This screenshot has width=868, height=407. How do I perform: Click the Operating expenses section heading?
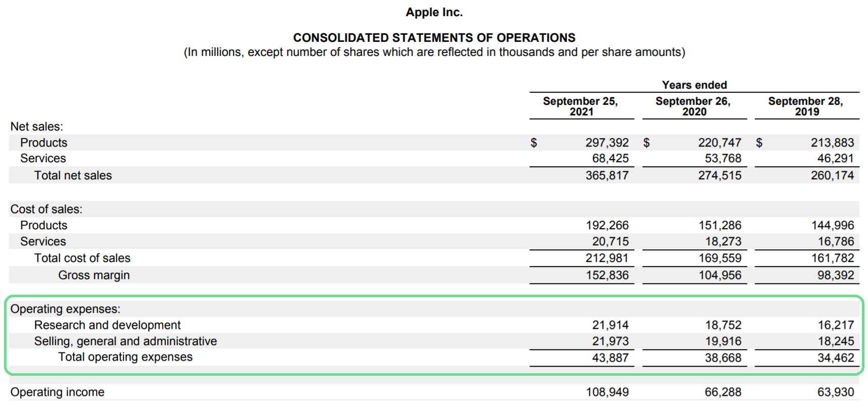pos(65,309)
